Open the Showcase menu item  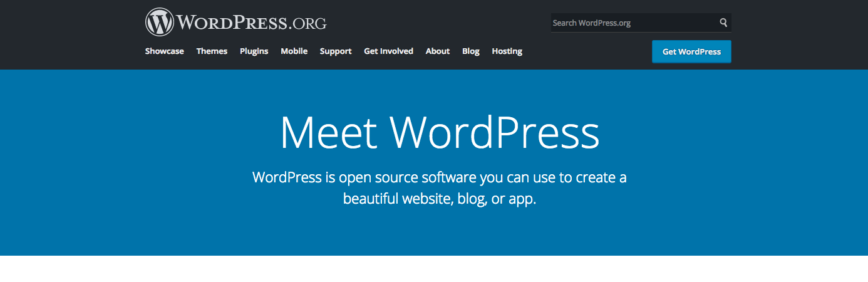[x=165, y=51]
